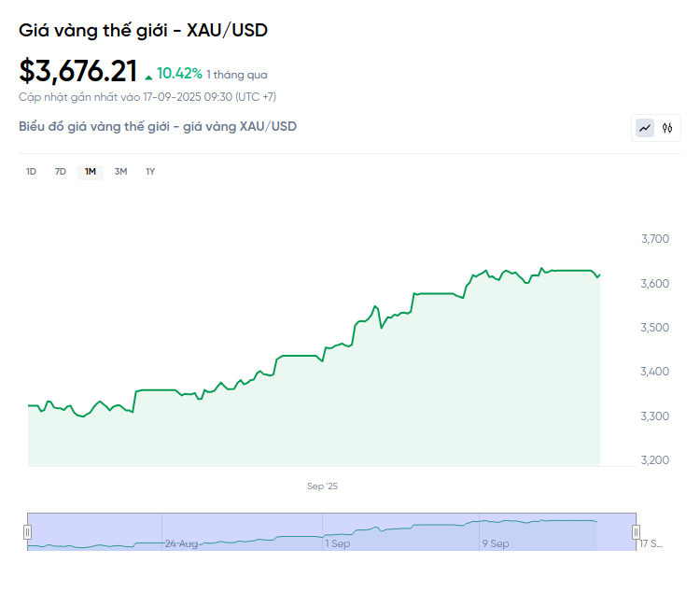Click the 'Giá vàng thế giới - XAU/USD' title
700x592 pixels.
click(144, 30)
